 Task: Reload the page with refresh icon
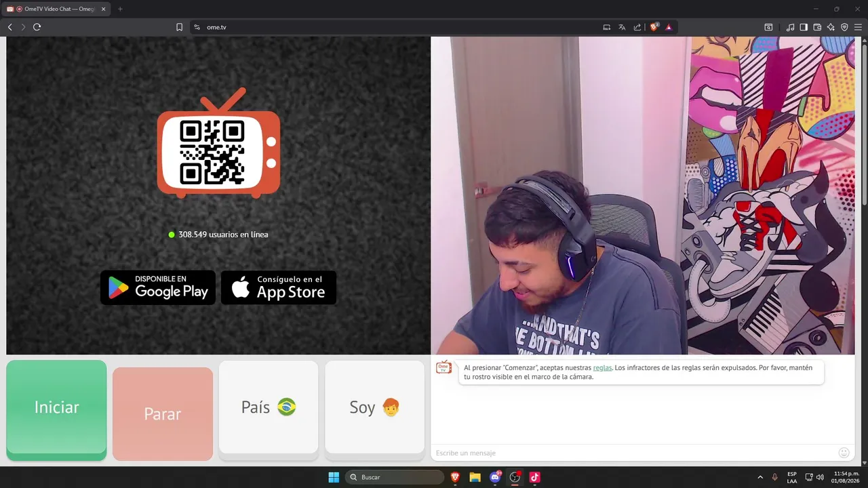point(37,27)
